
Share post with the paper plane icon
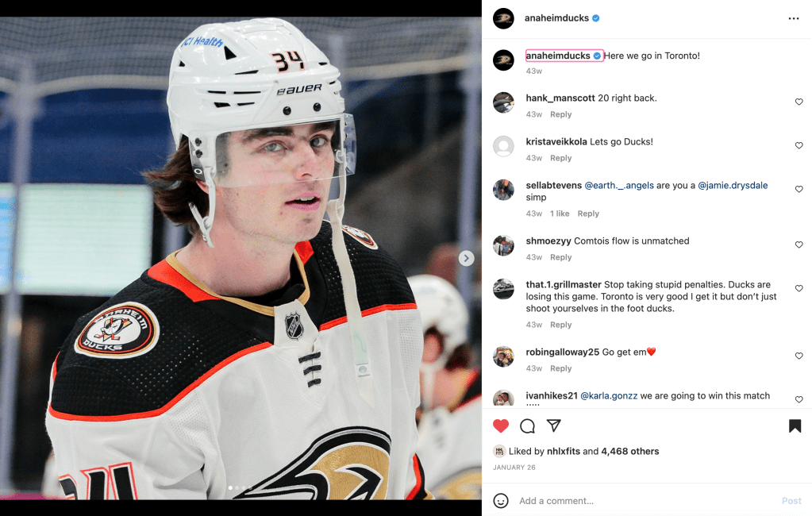553,426
